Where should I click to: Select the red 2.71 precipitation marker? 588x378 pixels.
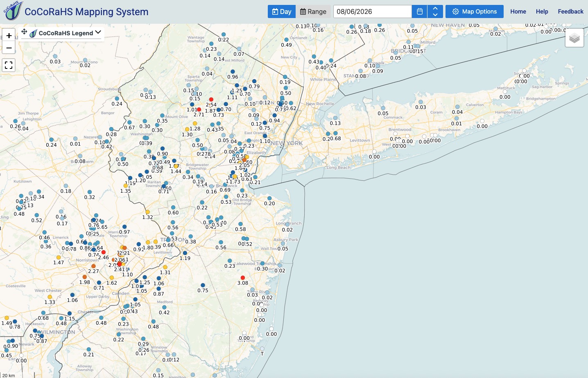point(199,109)
